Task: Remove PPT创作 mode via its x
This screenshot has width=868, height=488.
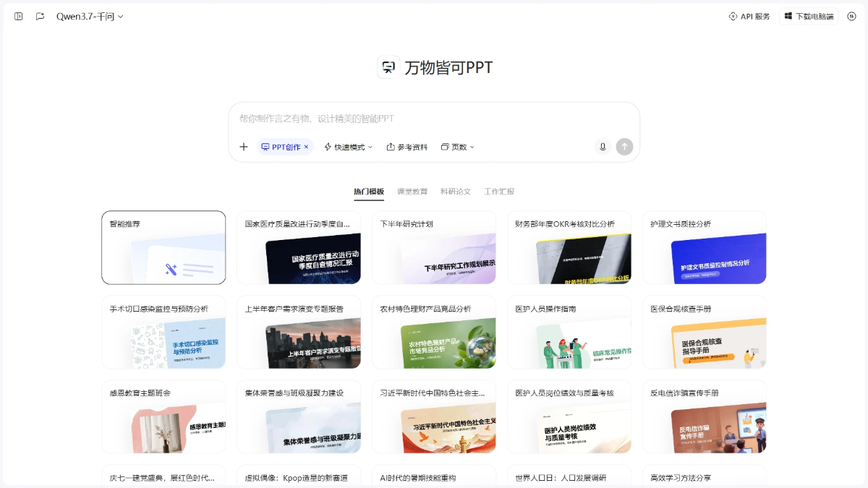Action: click(306, 147)
